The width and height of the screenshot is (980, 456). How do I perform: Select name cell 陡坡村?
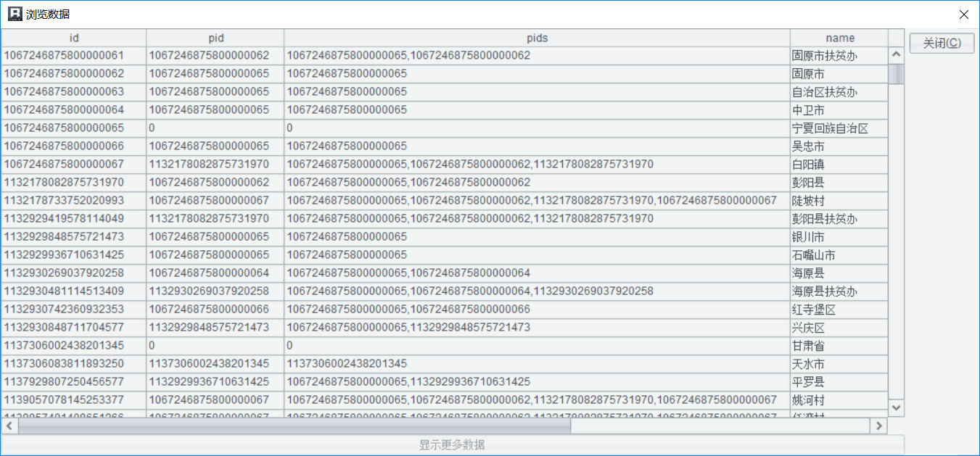click(839, 201)
